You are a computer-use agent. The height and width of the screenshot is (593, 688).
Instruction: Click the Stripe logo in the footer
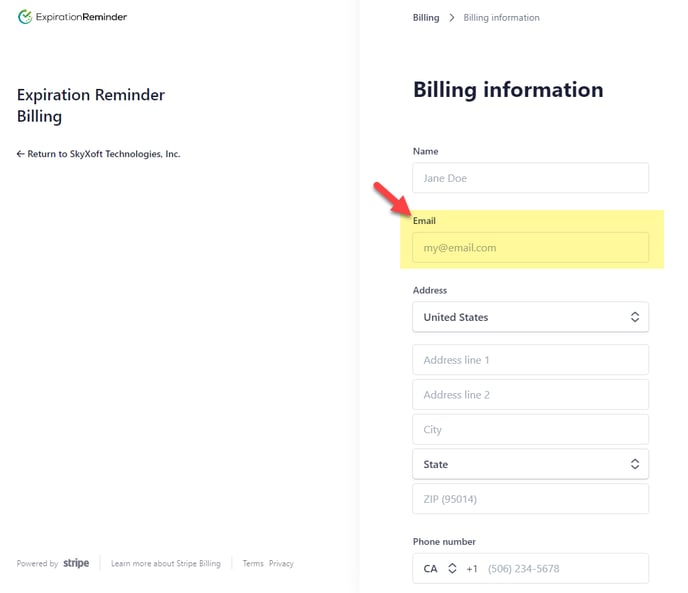point(76,563)
